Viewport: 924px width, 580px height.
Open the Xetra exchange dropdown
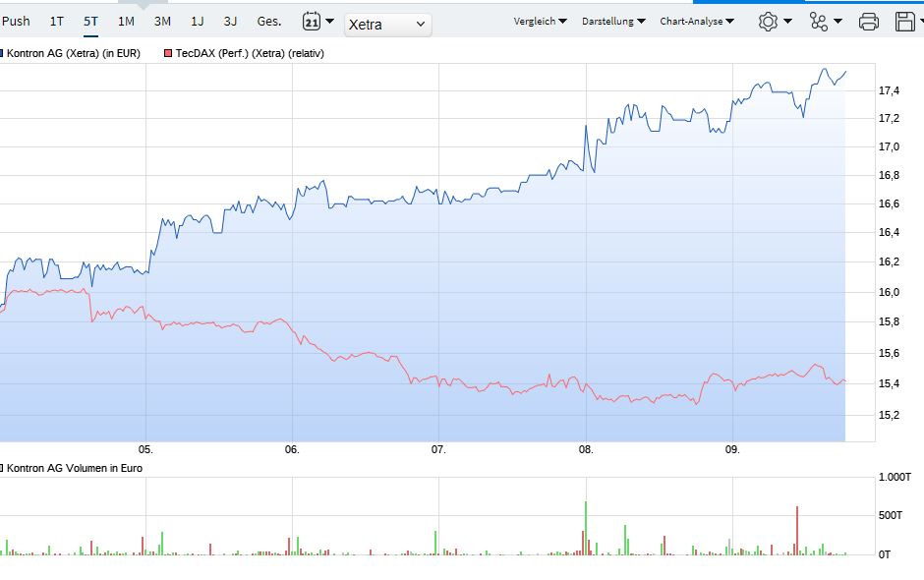point(387,25)
